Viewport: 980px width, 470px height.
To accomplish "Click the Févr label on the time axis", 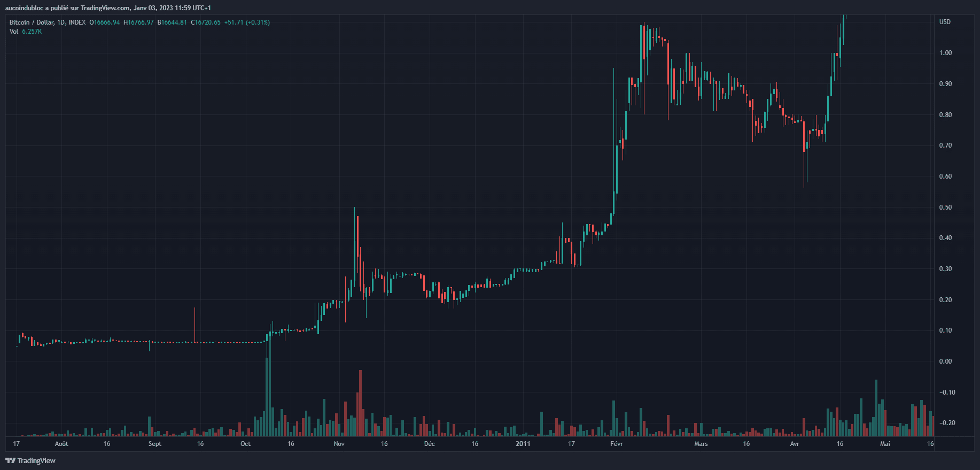I will pyautogui.click(x=617, y=444).
